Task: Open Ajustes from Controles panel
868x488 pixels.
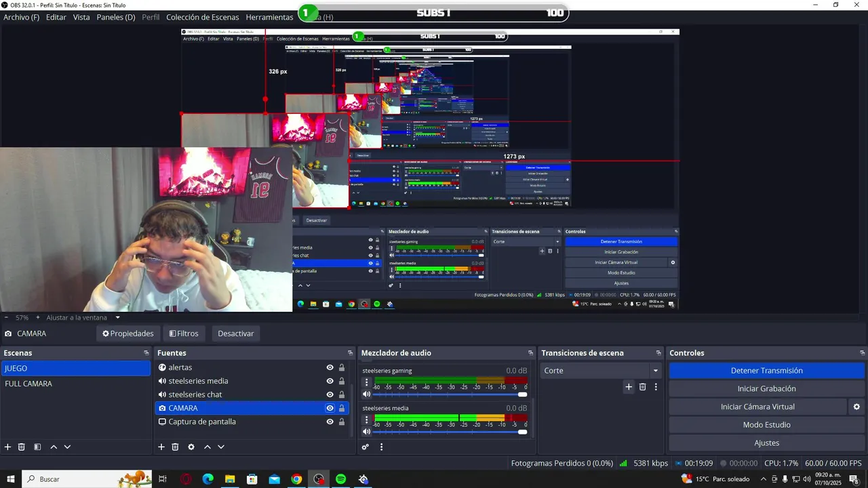Action: coord(767,443)
